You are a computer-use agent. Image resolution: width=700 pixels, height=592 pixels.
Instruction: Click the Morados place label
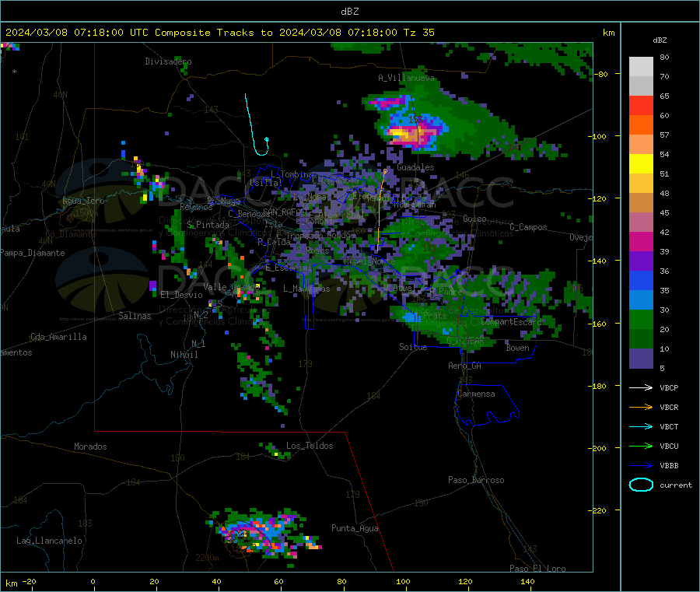90,447
